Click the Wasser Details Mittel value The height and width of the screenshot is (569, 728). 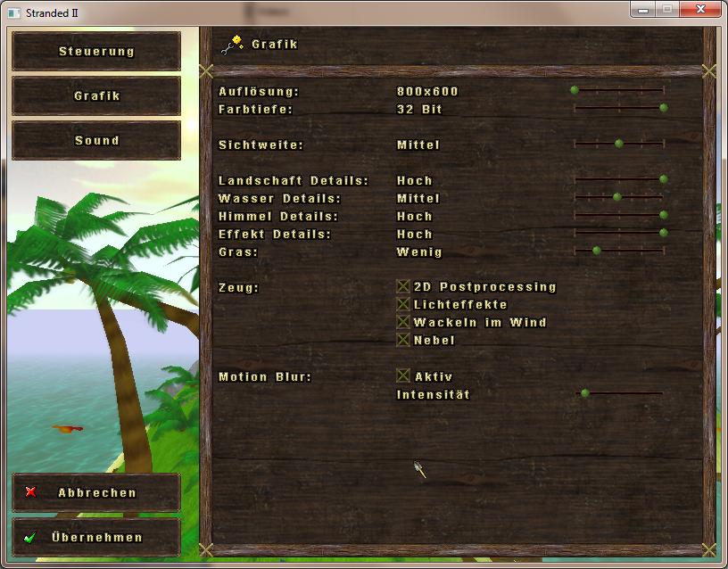[418, 198]
